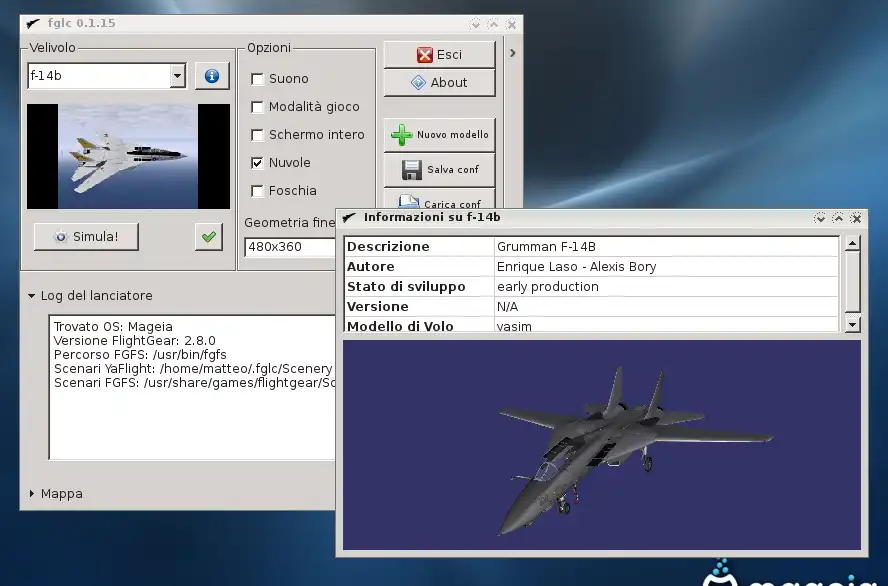Load configuration with Carica conf
Screen dimensions: 888x586
pos(439,200)
